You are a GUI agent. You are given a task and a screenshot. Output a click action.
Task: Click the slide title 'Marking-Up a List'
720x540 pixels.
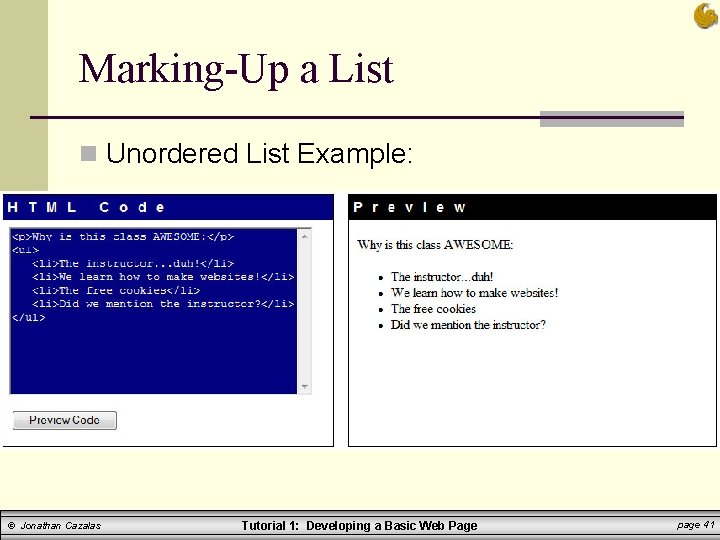tap(236, 69)
